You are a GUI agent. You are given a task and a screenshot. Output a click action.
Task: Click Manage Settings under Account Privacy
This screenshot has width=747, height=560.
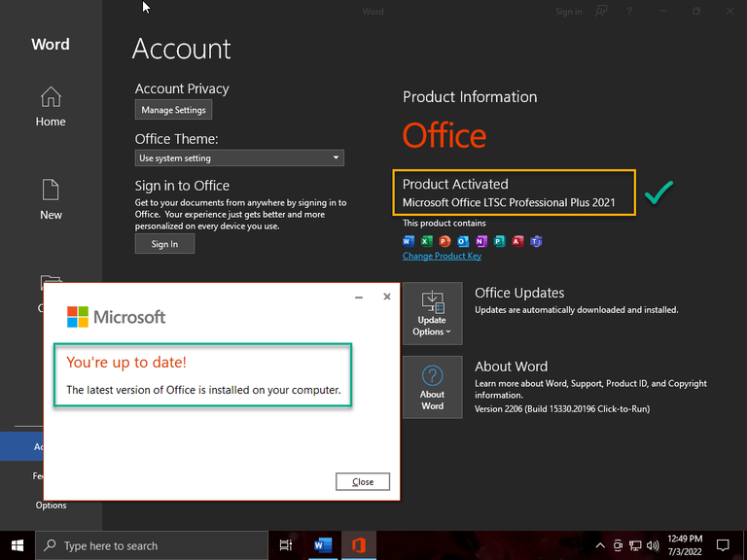[x=173, y=110]
